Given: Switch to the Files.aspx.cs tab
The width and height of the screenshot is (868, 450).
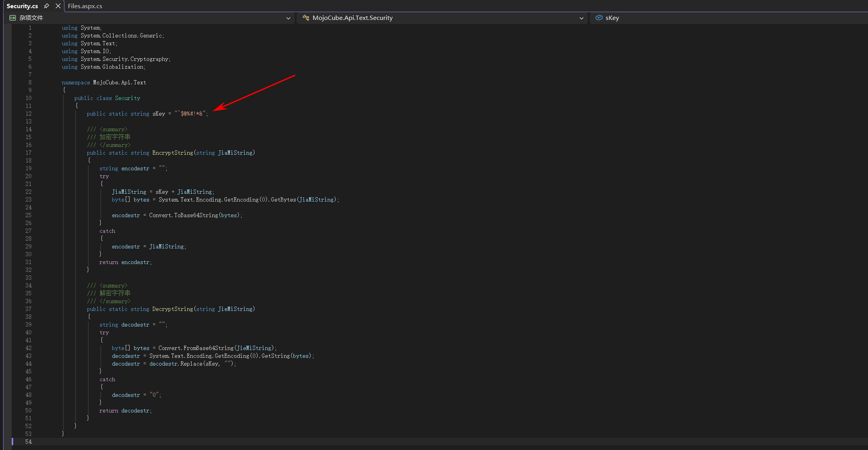Looking at the screenshot, I should click(85, 6).
